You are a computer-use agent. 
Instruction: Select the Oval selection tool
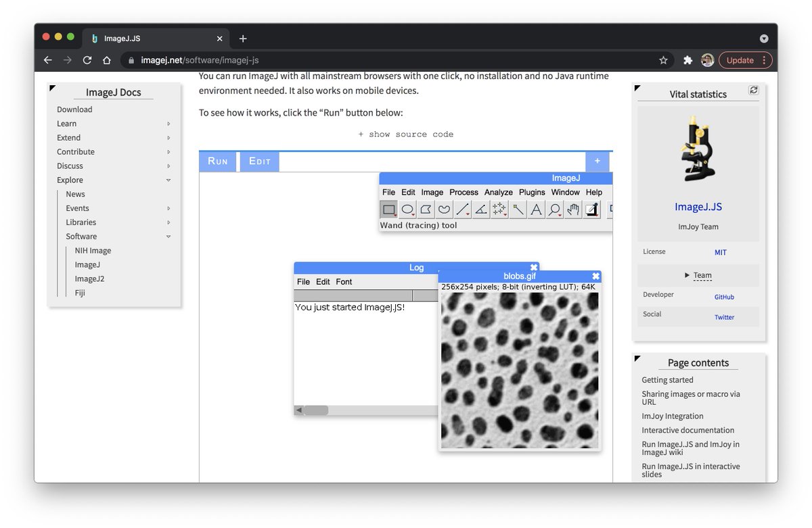click(x=407, y=210)
